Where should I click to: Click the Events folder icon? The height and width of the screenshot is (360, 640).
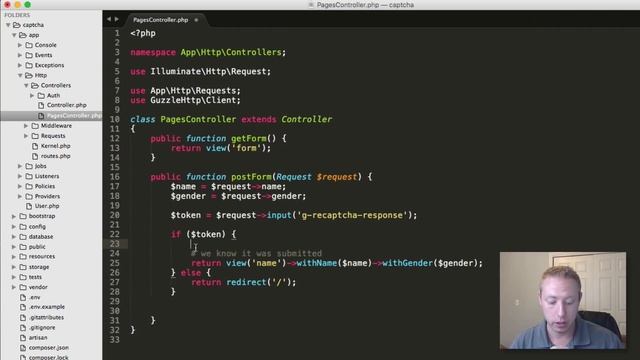click(29, 55)
